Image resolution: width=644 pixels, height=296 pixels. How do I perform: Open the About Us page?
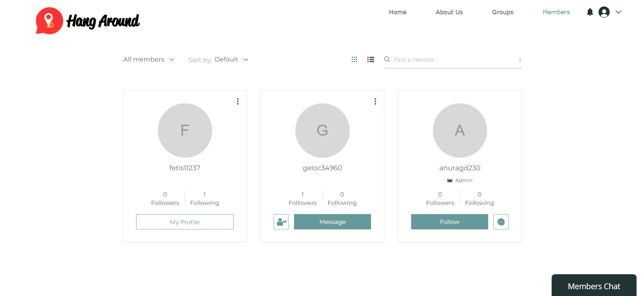pyautogui.click(x=449, y=12)
